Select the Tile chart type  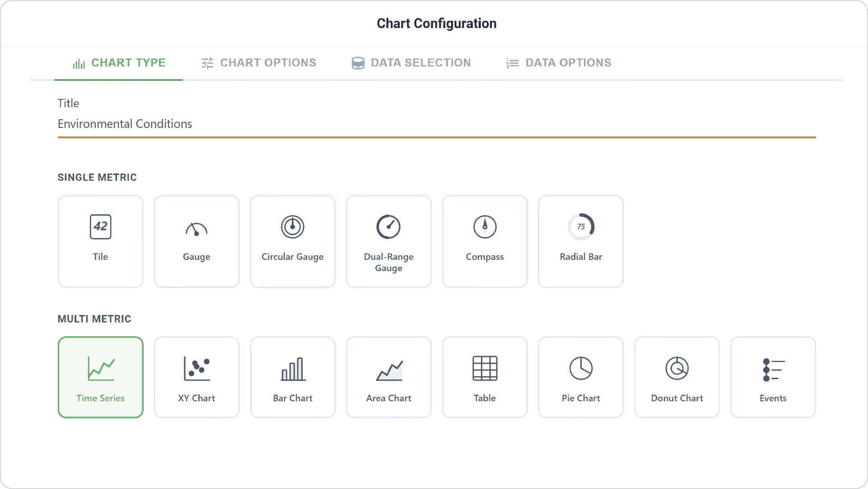click(100, 241)
